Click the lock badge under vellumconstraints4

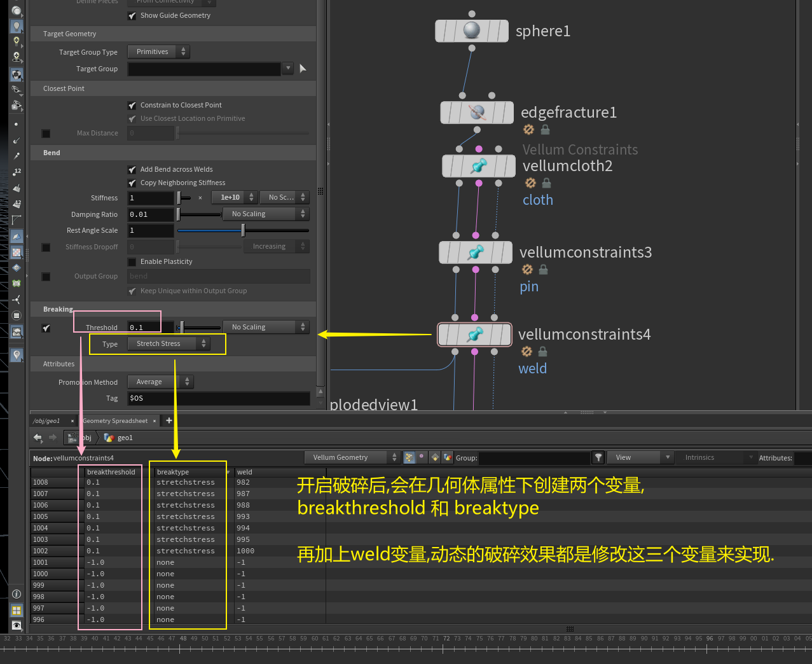coord(542,352)
